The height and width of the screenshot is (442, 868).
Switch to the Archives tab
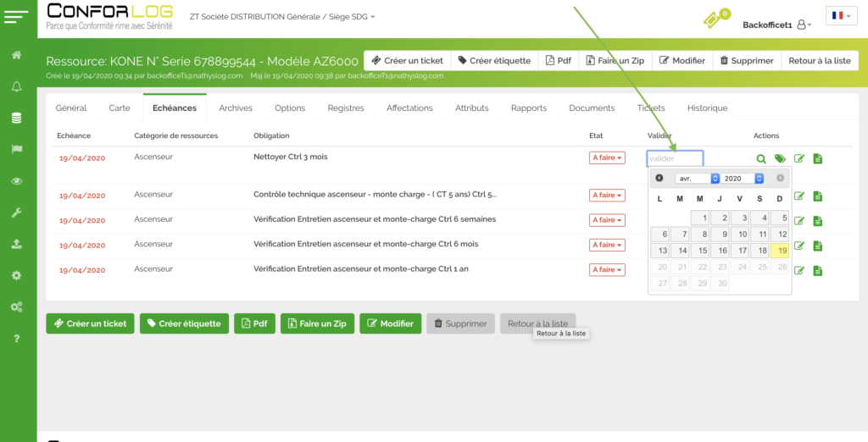(x=236, y=108)
